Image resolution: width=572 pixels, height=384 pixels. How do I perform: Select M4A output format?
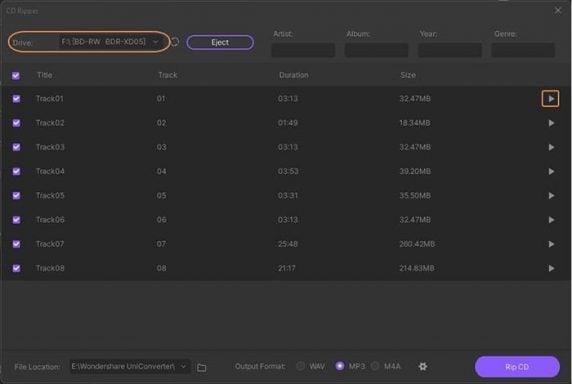point(375,366)
